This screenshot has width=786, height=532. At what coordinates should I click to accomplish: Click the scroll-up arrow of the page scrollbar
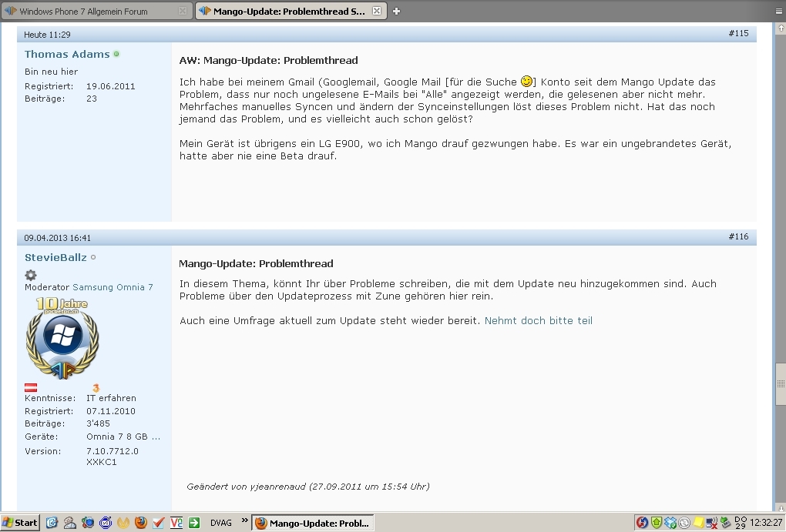tap(781, 28)
